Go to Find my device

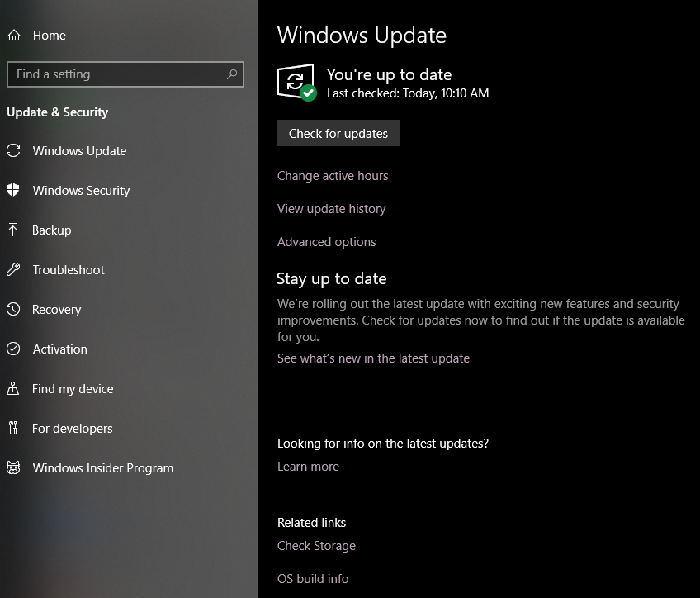tap(73, 389)
